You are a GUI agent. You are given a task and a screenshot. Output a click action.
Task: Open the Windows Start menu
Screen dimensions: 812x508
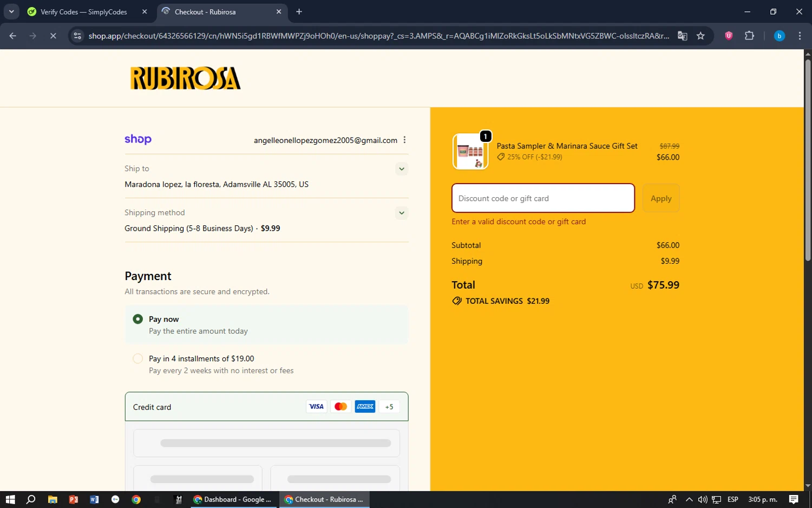(10, 499)
